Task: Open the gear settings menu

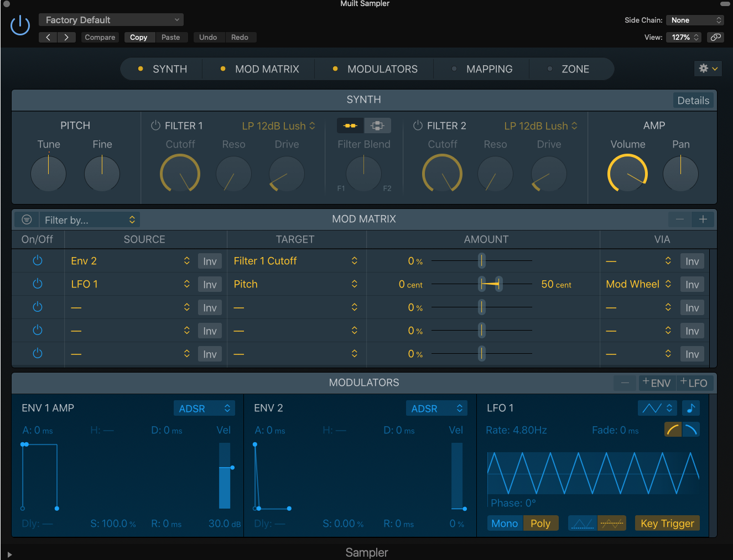Action: [708, 69]
